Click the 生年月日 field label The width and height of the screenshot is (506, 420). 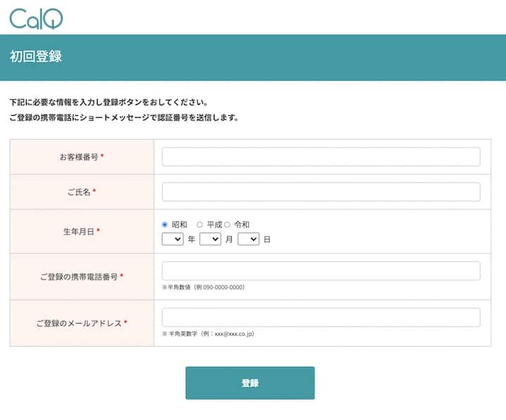[77, 231]
